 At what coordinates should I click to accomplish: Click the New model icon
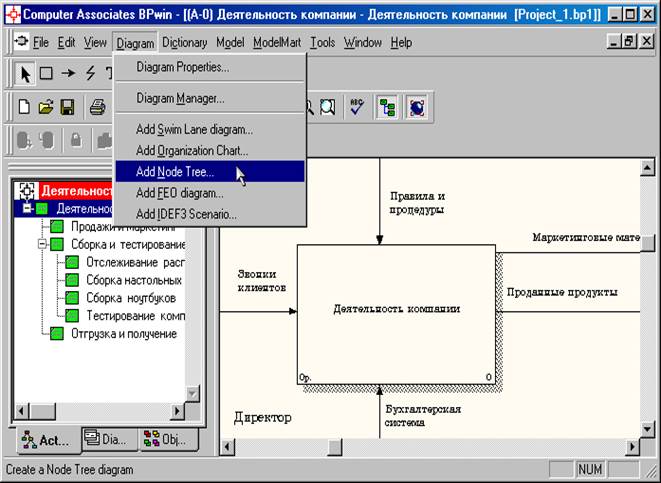click(x=24, y=107)
